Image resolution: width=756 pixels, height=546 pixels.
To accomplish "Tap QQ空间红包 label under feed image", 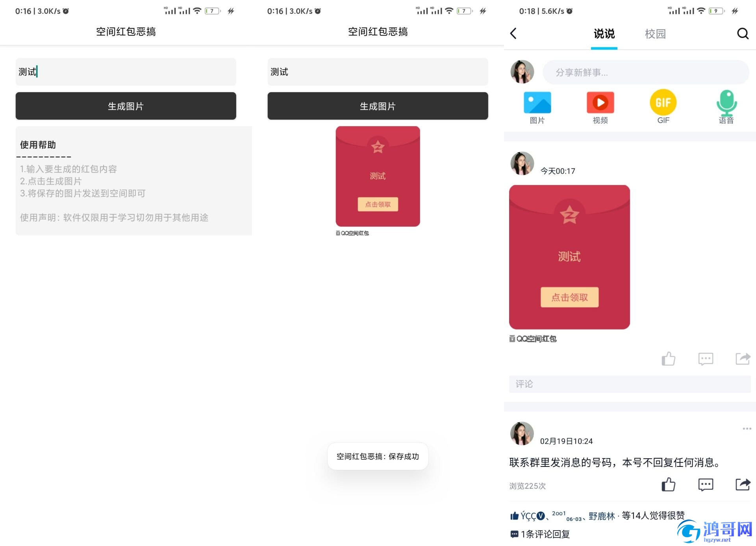I will click(533, 339).
